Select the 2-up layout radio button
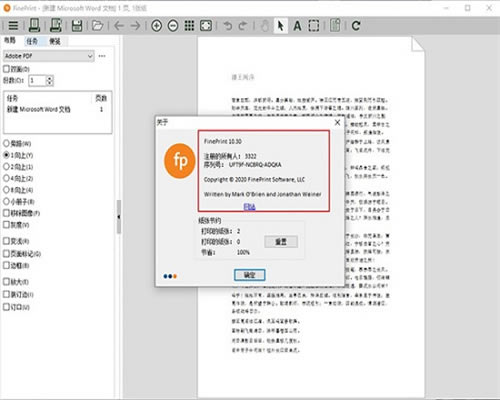Image resolution: width=500 pixels, height=400 pixels. 6,167
